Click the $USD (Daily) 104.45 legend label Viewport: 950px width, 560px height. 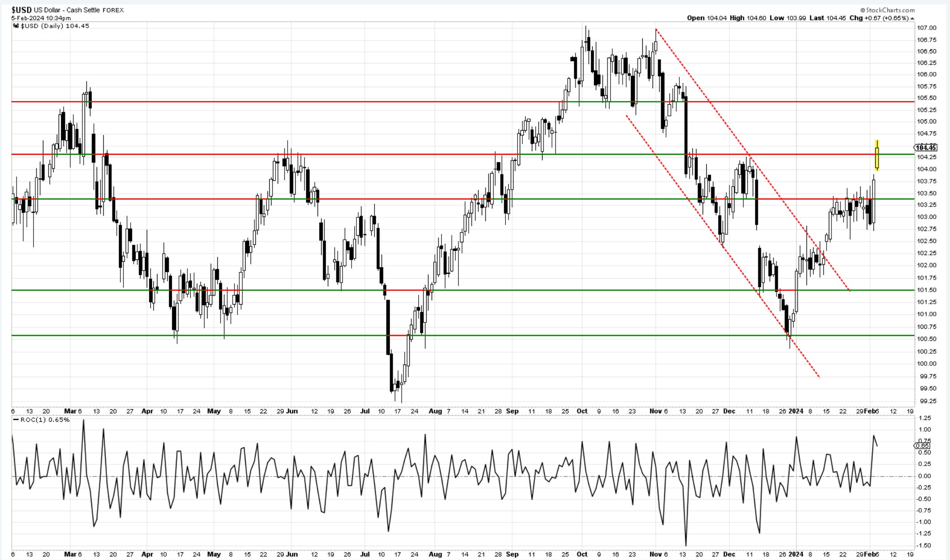pos(55,26)
